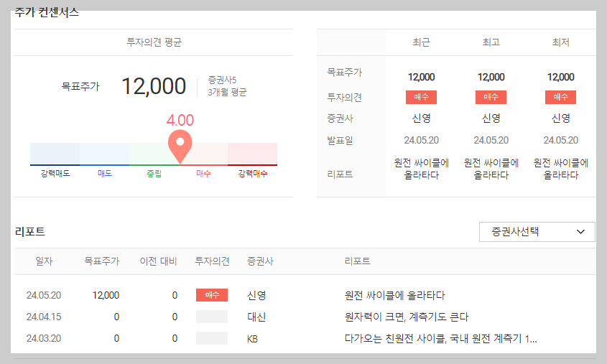The height and width of the screenshot is (364, 607).
Task: Click empty opinion badge in KB row
Action: tap(212, 338)
